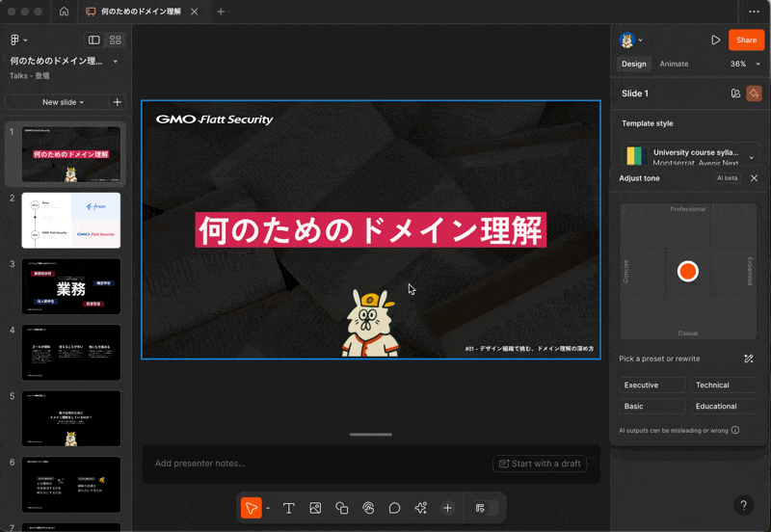Click the notes panel resize handle

coord(371,435)
